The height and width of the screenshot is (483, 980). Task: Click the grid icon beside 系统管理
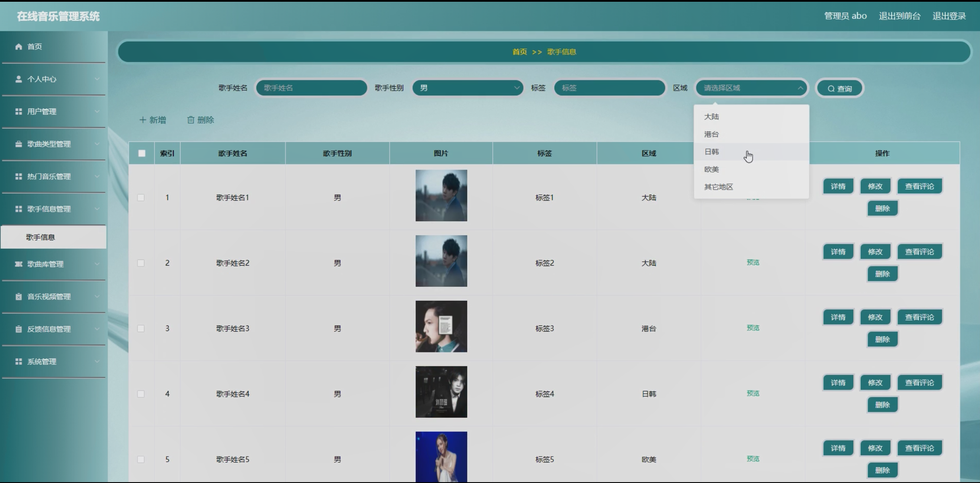coord(19,361)
